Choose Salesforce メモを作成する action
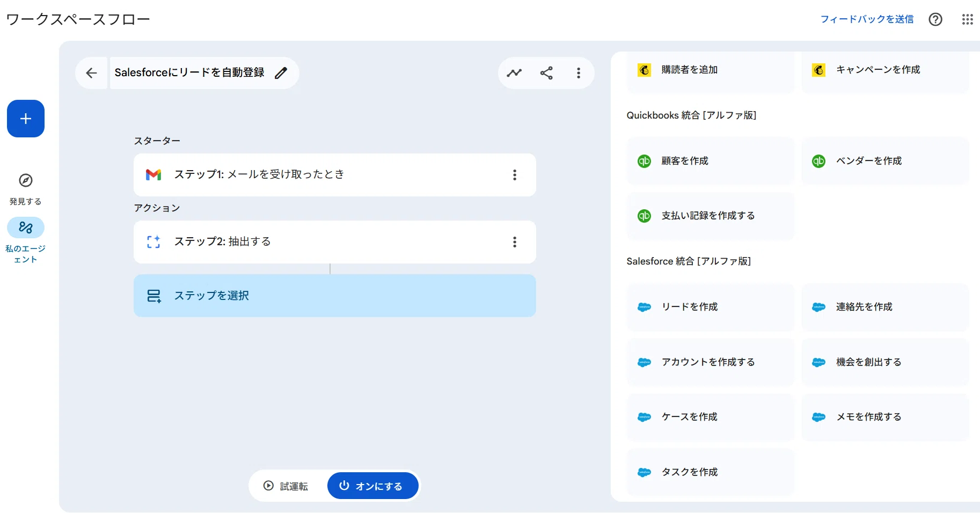Screen dimensions: 980x513 [886, 417]
